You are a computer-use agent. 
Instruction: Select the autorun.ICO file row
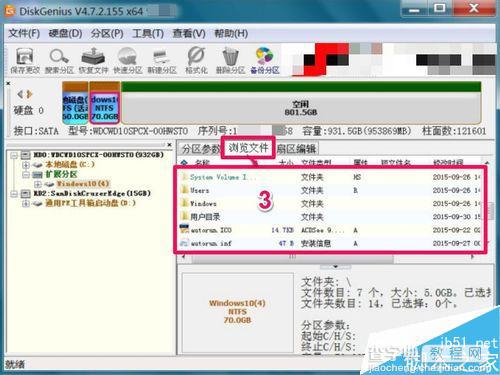coord(330,230)
